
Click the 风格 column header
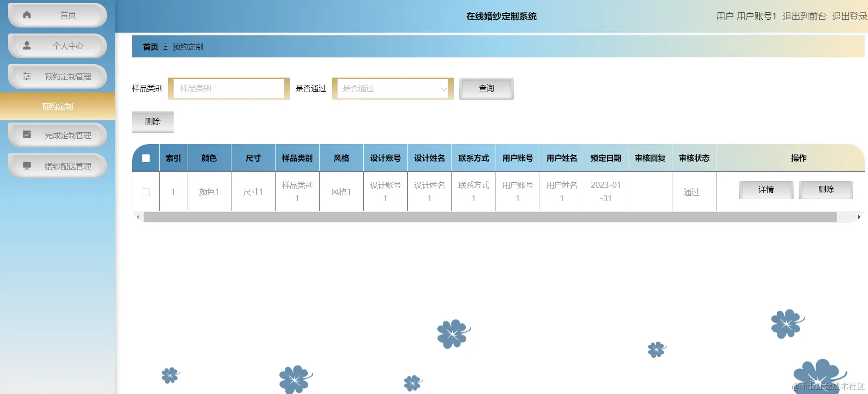coord(341,158)
